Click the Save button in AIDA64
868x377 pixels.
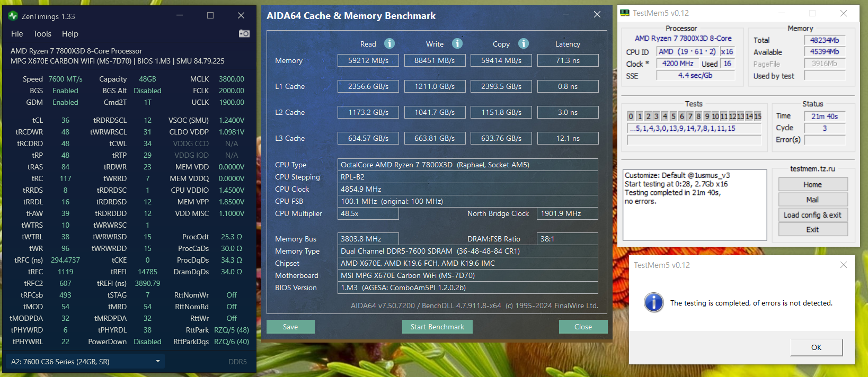pos(290,327)
